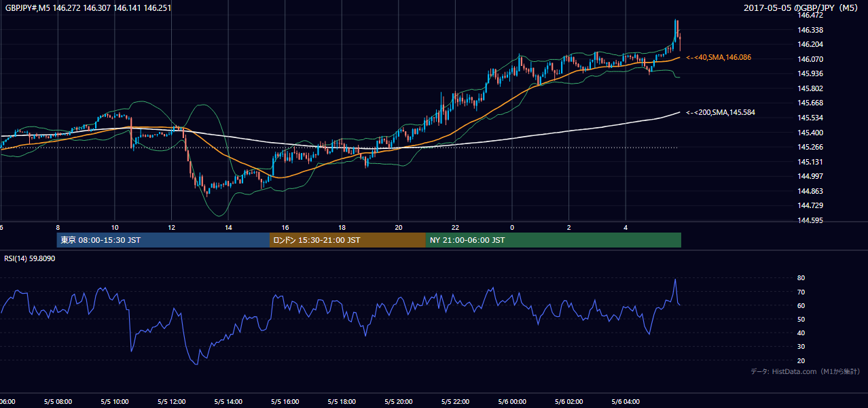Click hour tick 18 under price chart
This screenshot has width=868, height=408.
pos(342,227)
